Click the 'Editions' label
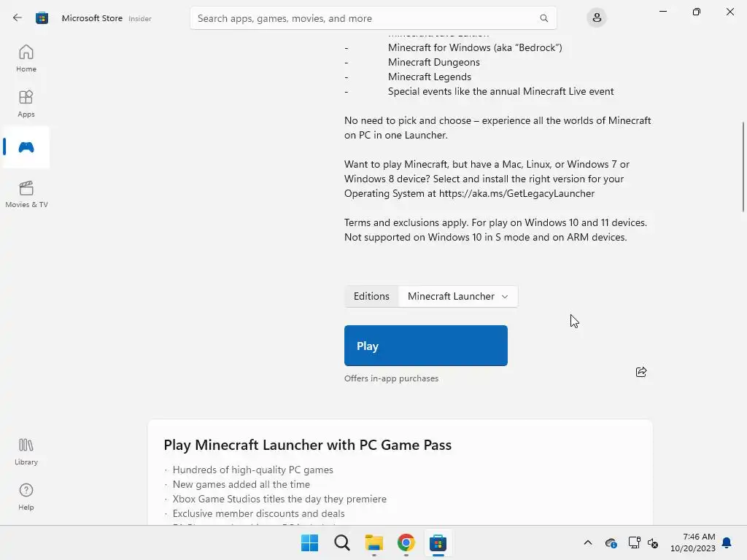The height and width of the screenshot is (560, 747). point(371,296)
